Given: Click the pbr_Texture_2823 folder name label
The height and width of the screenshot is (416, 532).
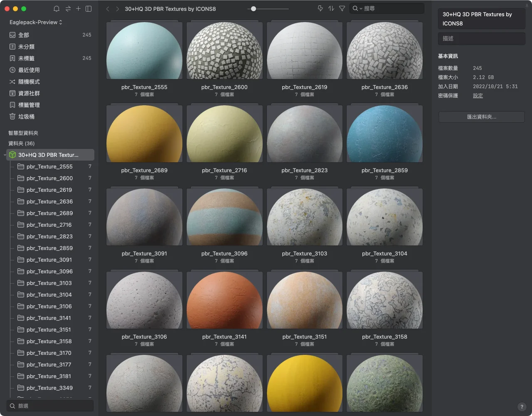Looking at the screenshot, I should point(305,170).
